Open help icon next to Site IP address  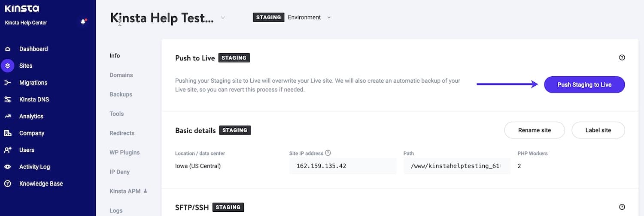click(x=328, y=153)
